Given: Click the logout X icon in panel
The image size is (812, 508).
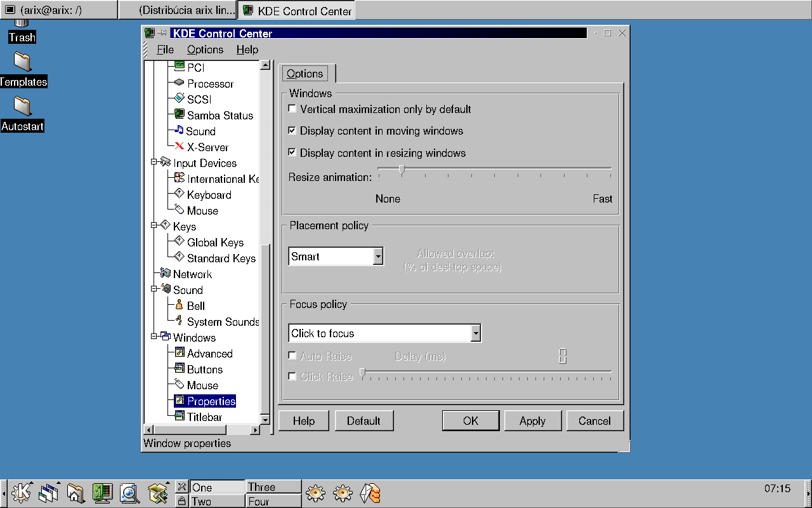Looking at the screenshot, I should [182, 487].
